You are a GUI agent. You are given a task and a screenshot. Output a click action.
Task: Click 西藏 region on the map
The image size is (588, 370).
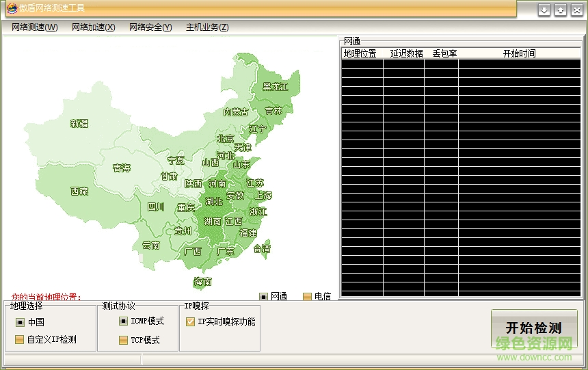pos(79,191)
